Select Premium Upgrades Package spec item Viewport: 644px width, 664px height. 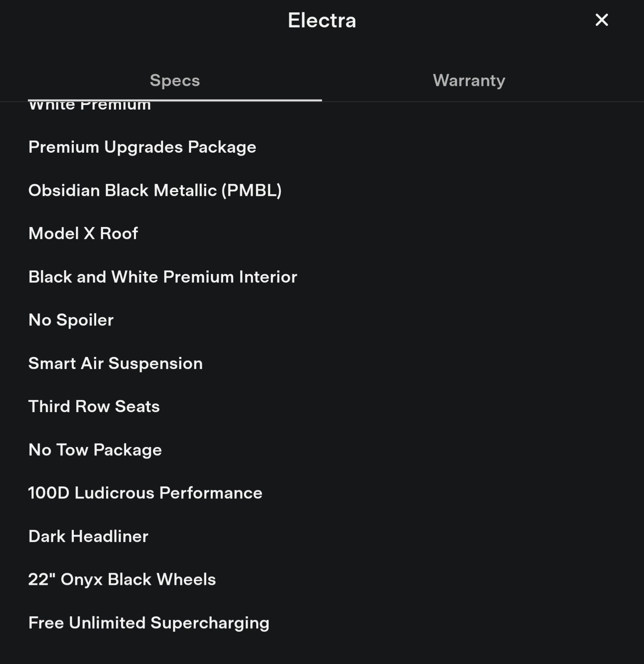pyautogui.click(x=142, y=147)
